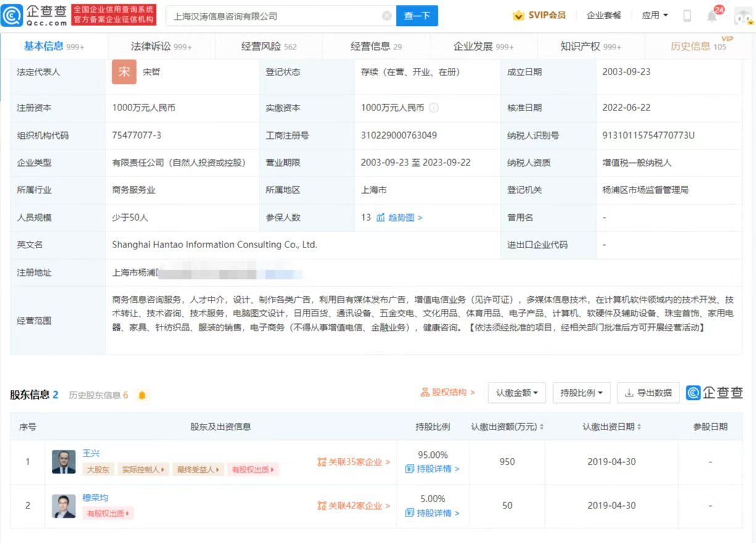Open shareholder 穆荣均 name link
756x543 pixels.
point(96,498)
